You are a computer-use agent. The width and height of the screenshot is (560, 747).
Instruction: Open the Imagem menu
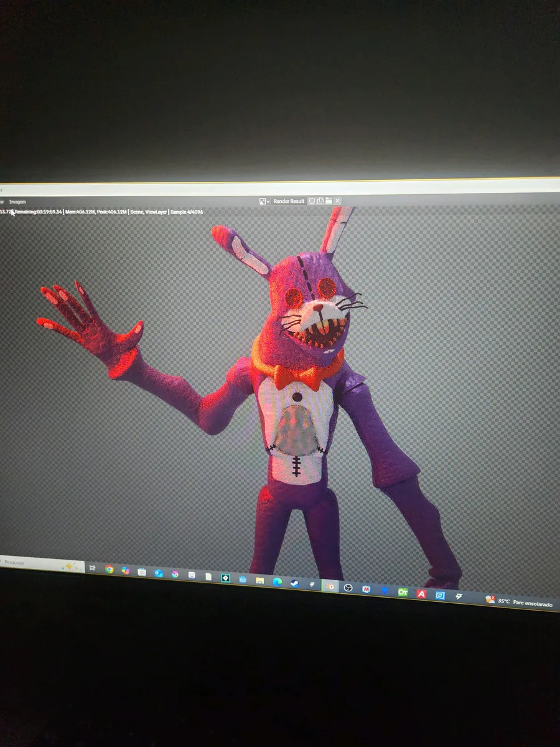(x=17, y=202)
